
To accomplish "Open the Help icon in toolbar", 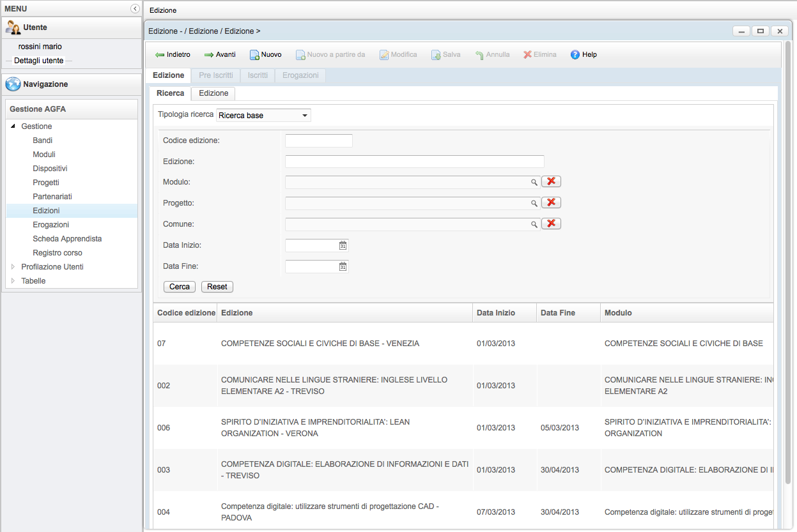I will (575, 55).
